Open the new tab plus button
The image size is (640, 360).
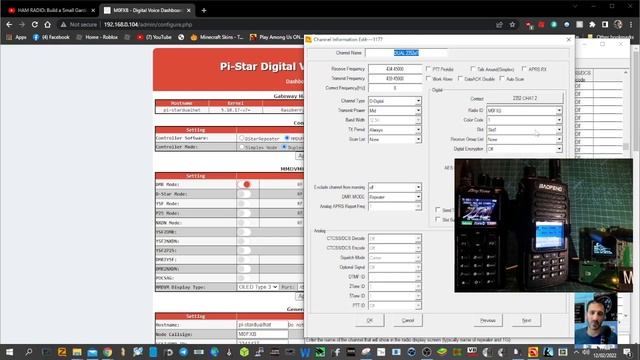(x=204, y=10)
